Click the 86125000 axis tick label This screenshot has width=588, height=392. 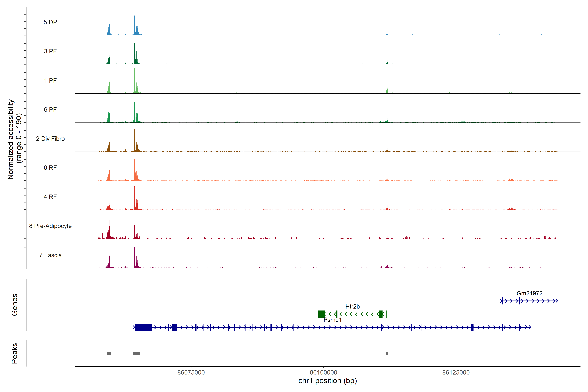[456, 373]
